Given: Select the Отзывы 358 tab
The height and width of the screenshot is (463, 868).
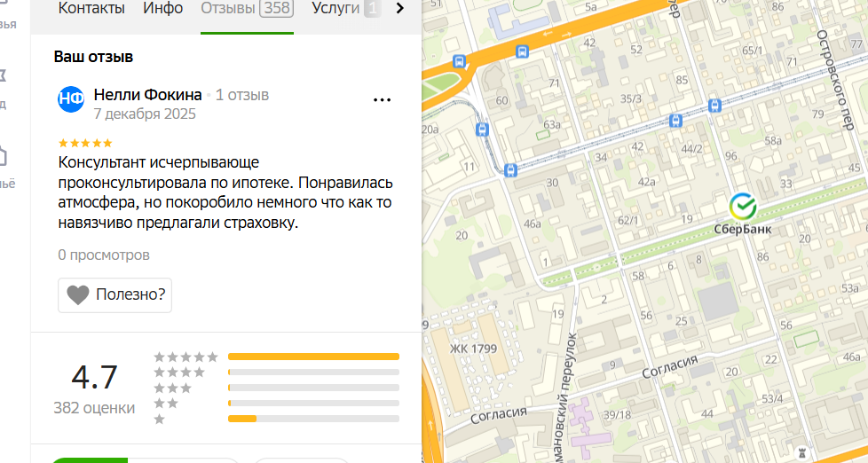Looking at the screenshot, I should pyautogui.click(x=247, y=8).
